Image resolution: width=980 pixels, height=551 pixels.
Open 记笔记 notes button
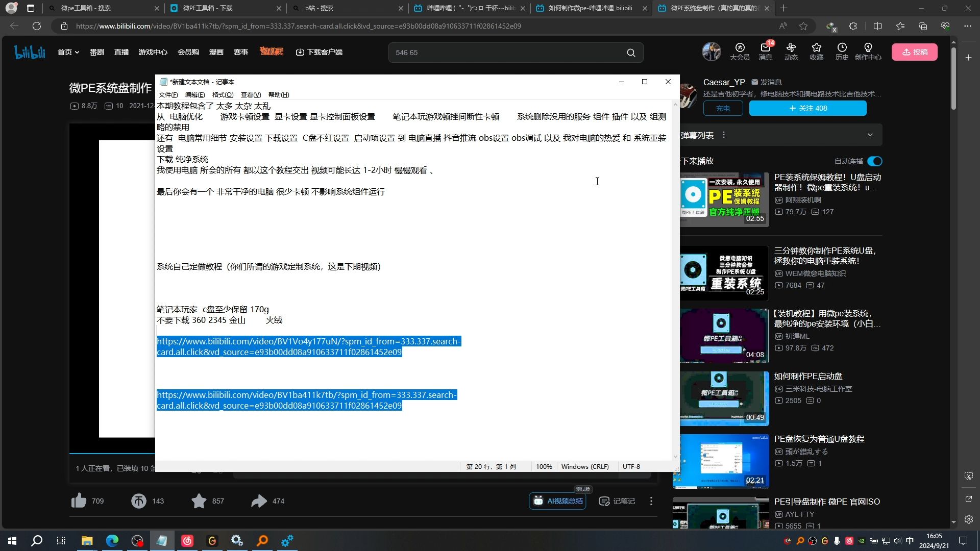point(617,501)
